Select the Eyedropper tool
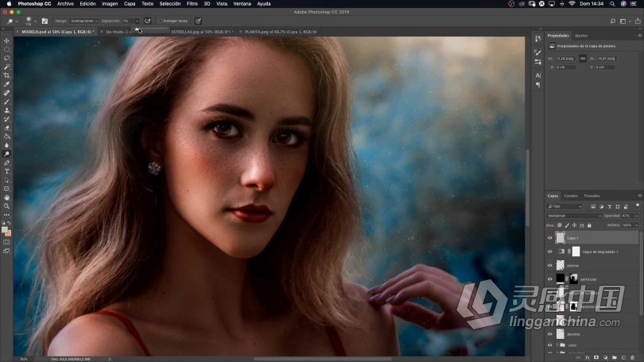The width and height of the screenshot is (644, 362). coord(6,84)
